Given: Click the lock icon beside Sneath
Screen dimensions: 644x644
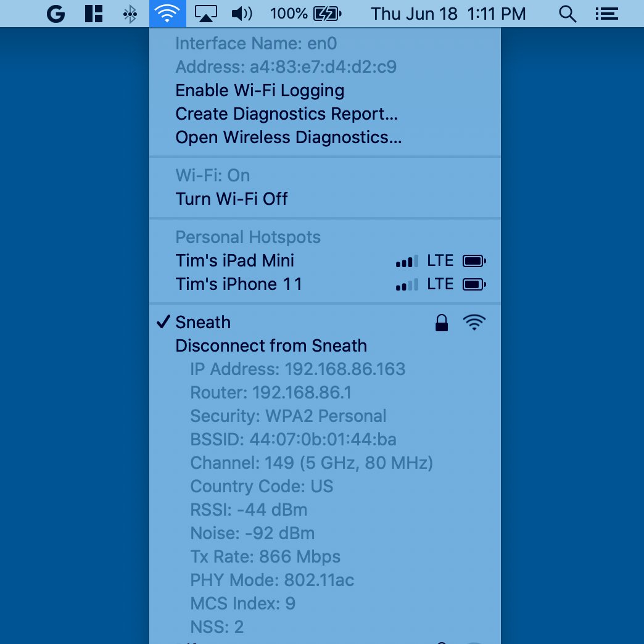Looking at the screenshot, I should [x=442, y=323].
